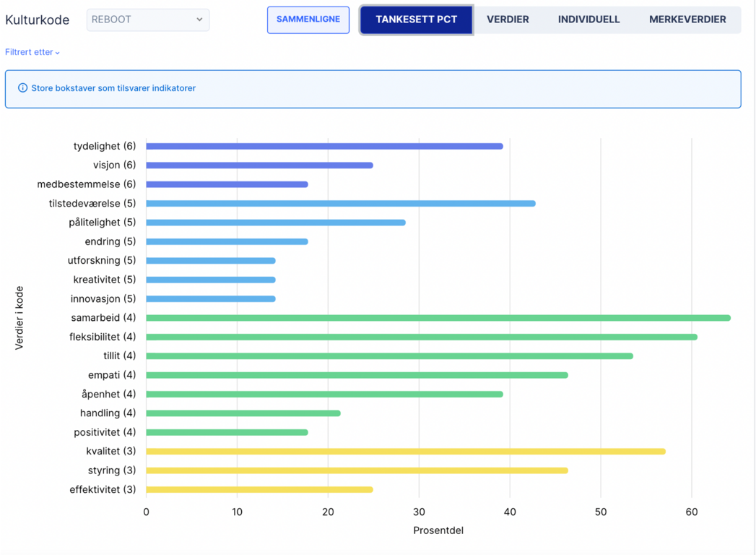
Task: Select the kvalitet (3) bar
Action: [x=406, y=451]
